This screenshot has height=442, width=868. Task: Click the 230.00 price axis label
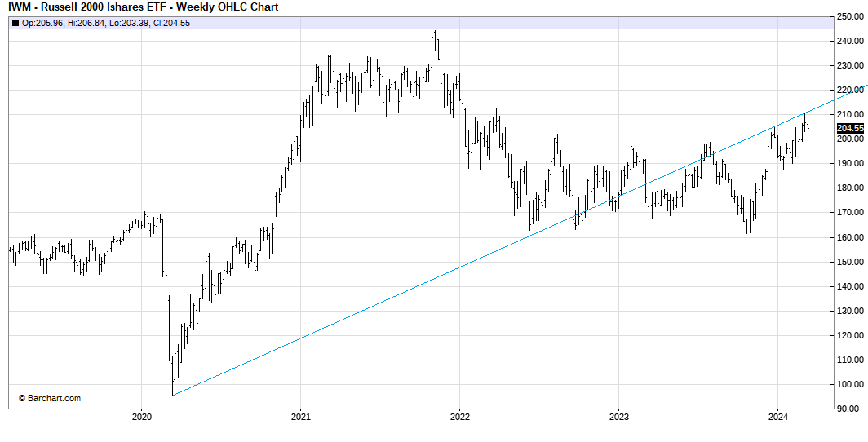tap(850, 65)
